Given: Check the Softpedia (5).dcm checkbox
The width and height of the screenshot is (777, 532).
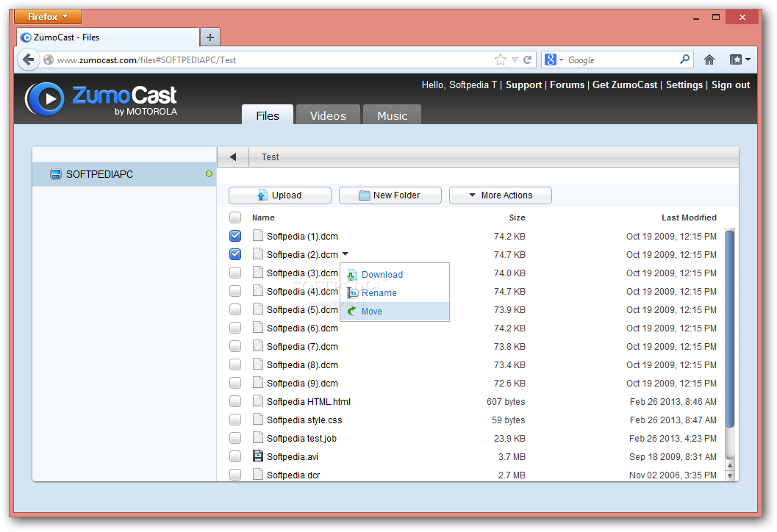Looking at the screenshot, I should [x=235, y=309].
